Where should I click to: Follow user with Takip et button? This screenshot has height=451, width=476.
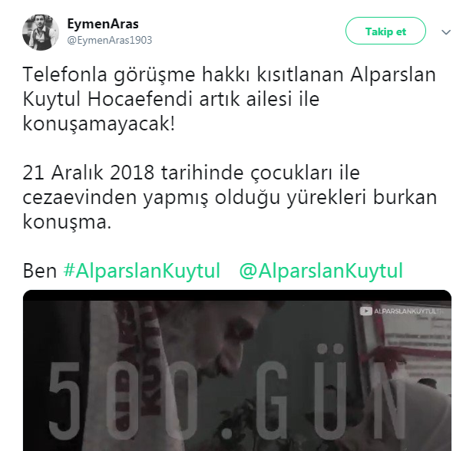385,31
